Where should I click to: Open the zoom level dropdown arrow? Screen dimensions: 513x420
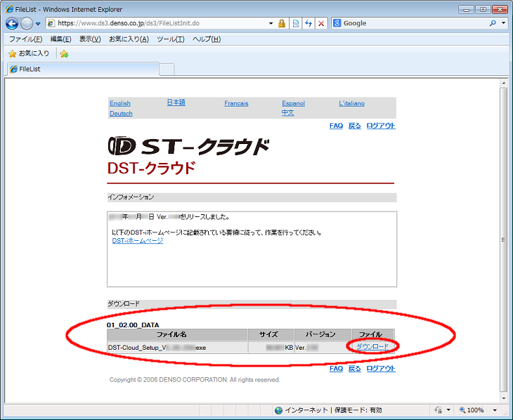495,410
